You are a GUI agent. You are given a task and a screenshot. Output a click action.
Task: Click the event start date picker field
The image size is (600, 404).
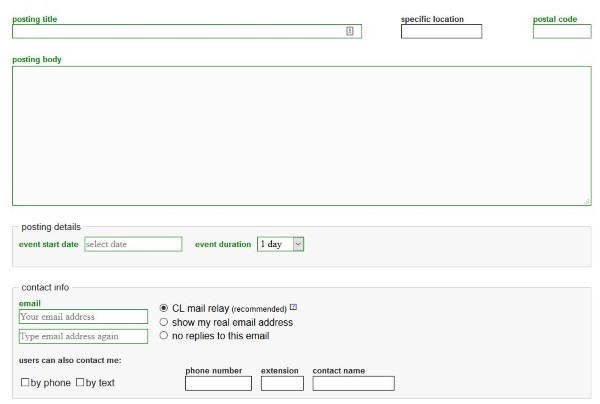[133, 244]
